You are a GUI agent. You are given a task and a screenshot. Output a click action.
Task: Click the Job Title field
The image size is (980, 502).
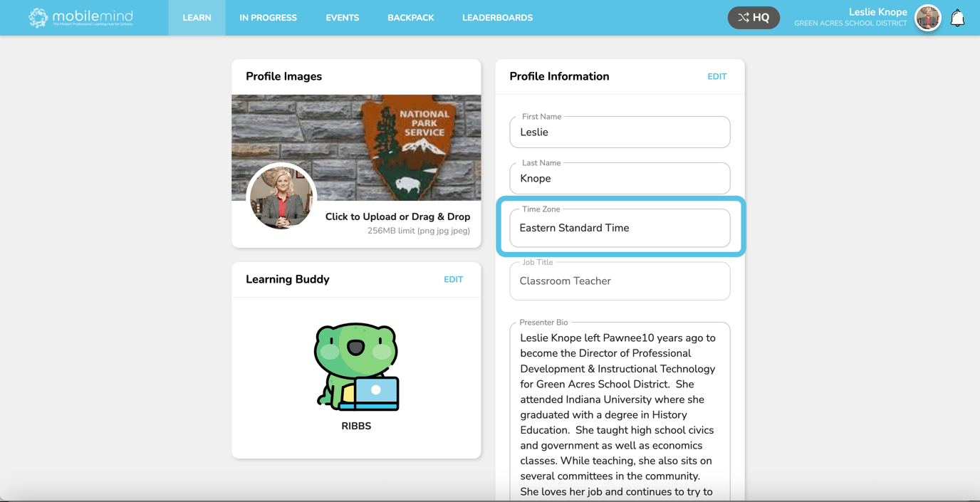pos(620,281)
